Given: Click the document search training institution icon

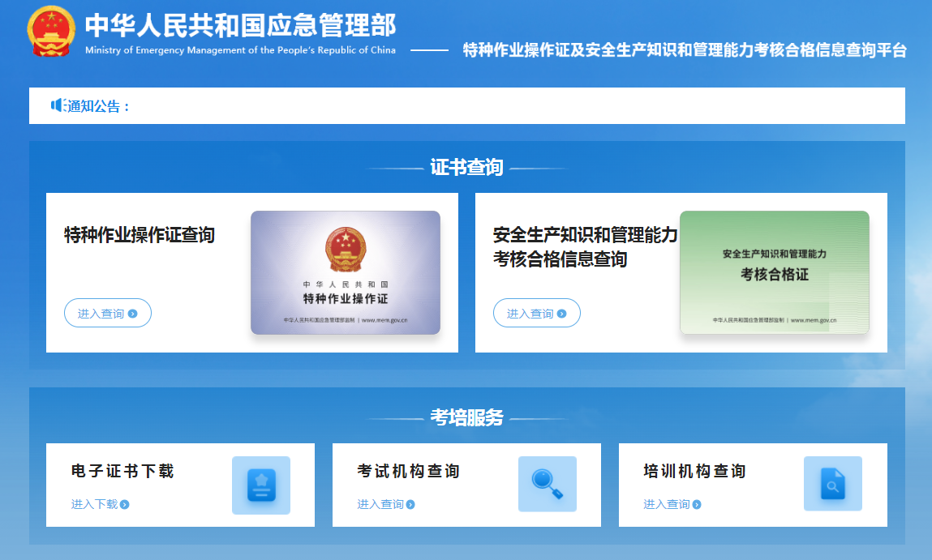Looking at the screenshot, I should pos(832,485).
